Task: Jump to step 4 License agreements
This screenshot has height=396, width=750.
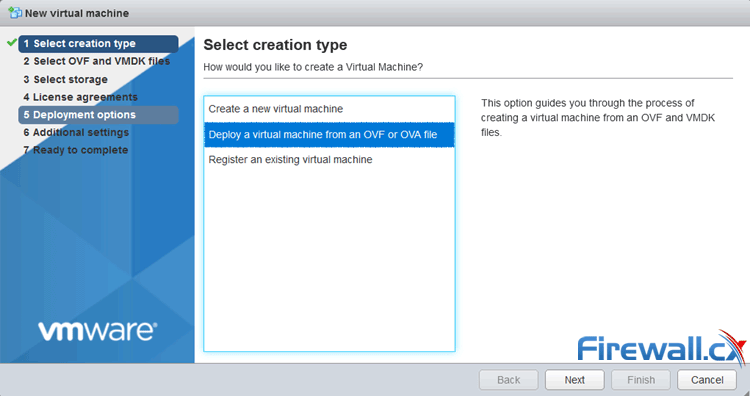Action: coord(80,97)
